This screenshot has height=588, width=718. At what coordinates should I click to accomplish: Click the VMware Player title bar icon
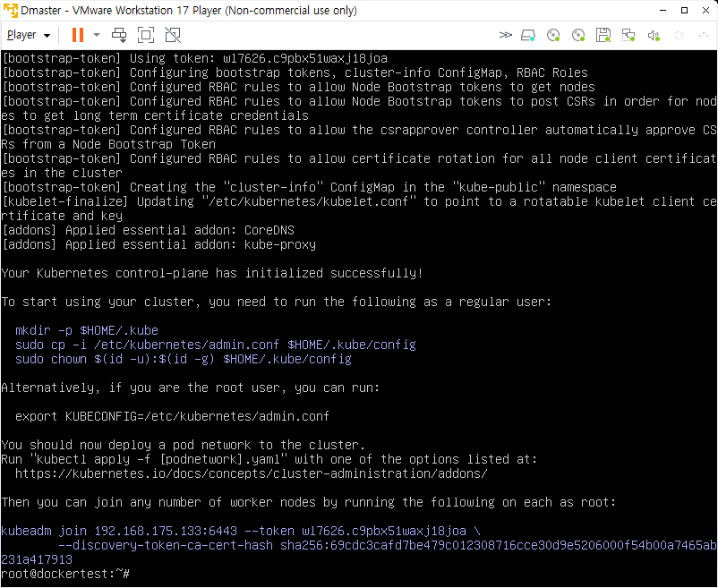[x=10, y=10]
